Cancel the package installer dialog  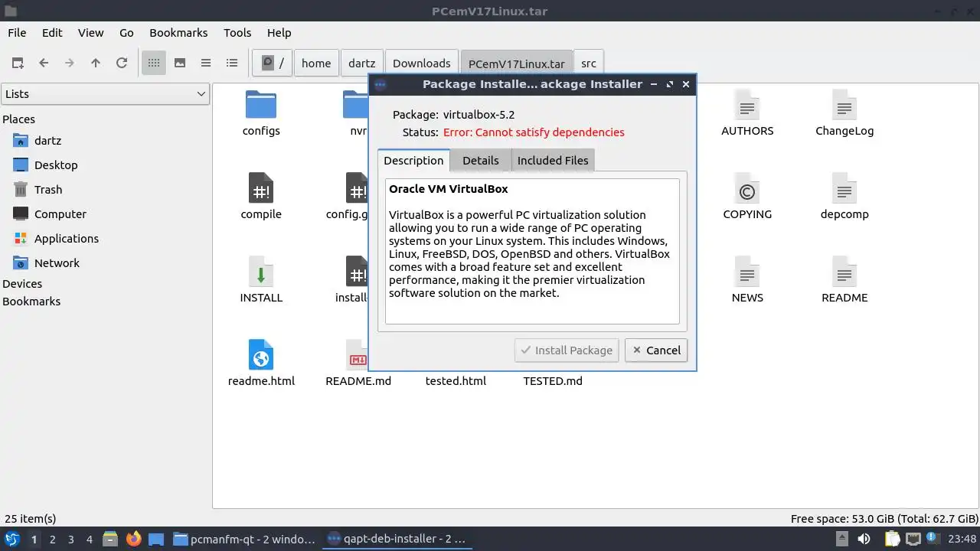pos(656,350)
